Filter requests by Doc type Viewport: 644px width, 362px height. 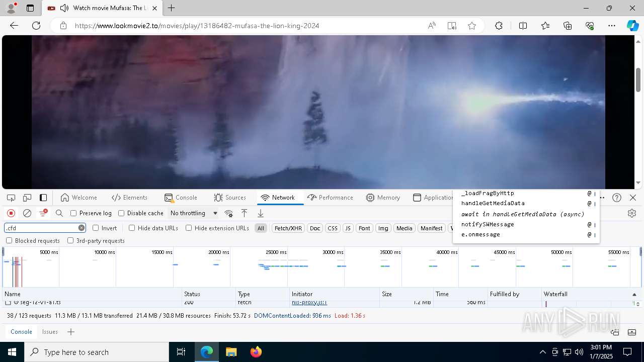[x=315, y=228]
